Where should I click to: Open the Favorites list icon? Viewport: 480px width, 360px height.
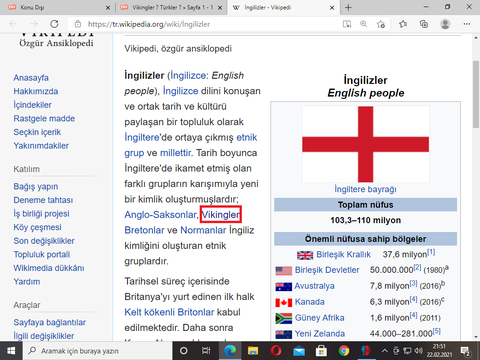[x=403, y=24]
